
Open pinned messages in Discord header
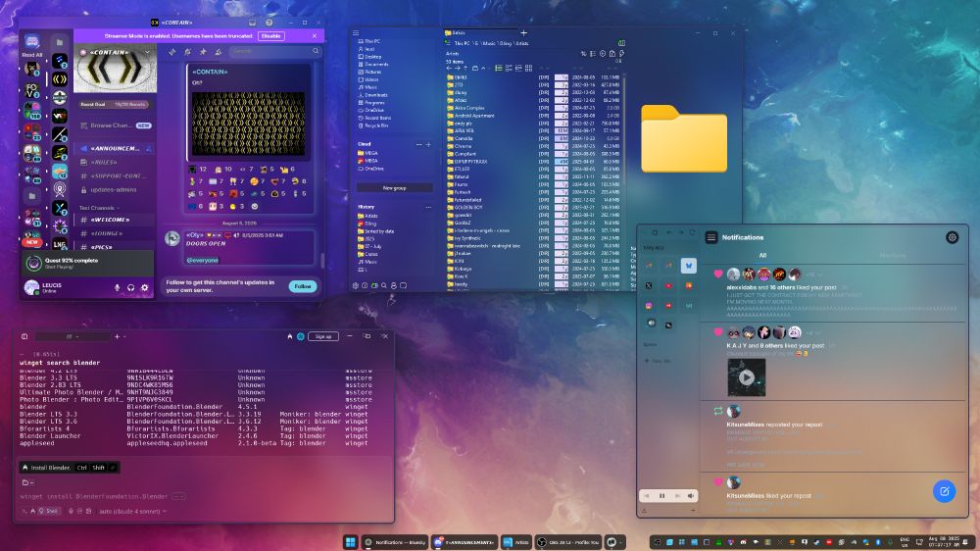(x=203, y=52)
